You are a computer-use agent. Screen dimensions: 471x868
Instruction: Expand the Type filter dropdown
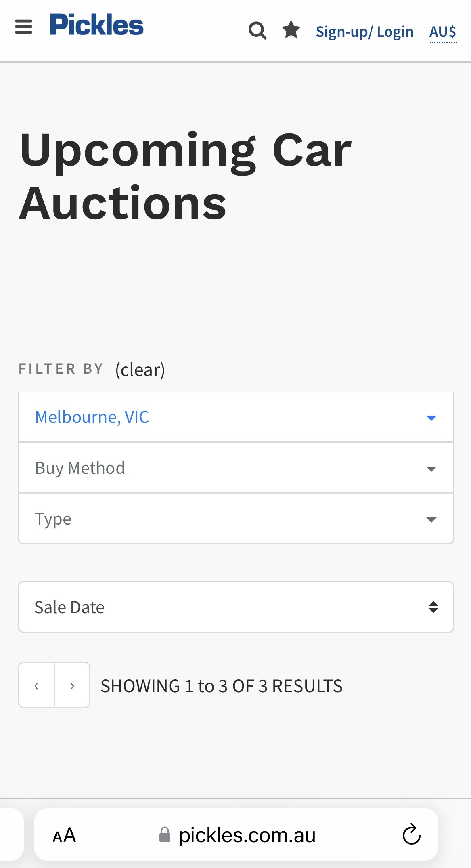click(236, 519)
